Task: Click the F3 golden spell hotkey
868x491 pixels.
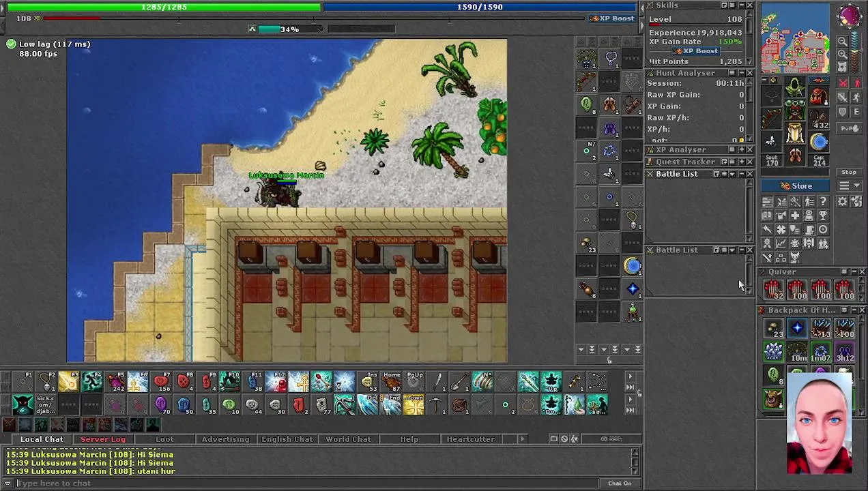Action: click(69, 382)
